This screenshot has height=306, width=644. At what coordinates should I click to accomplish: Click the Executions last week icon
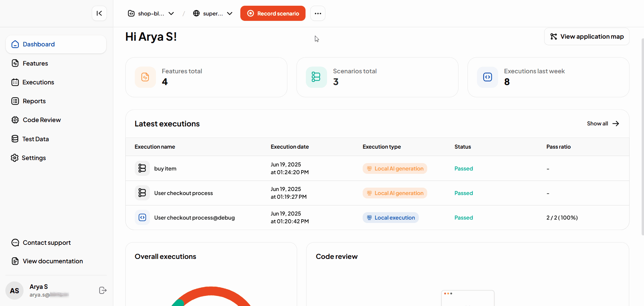[487, 77]
